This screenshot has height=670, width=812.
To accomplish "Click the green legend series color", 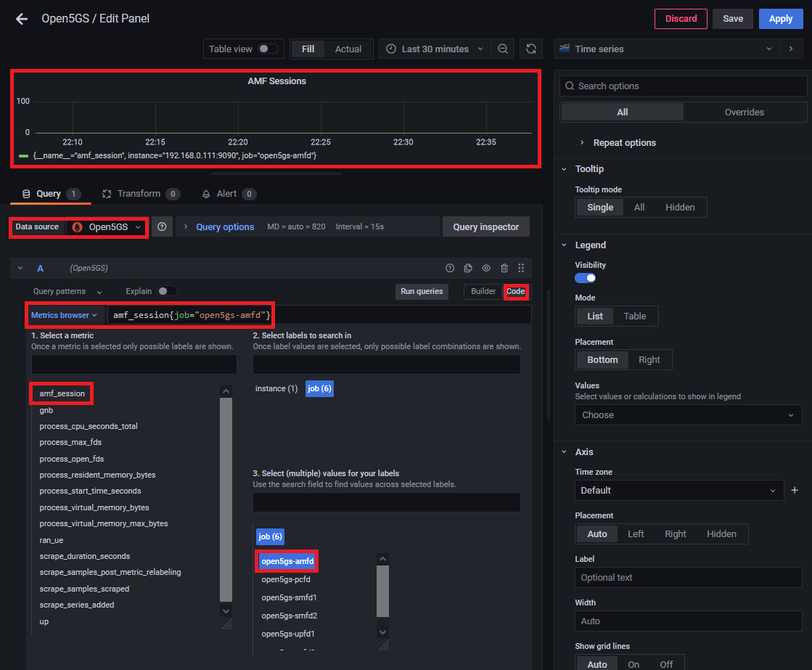I will [23, 155].
